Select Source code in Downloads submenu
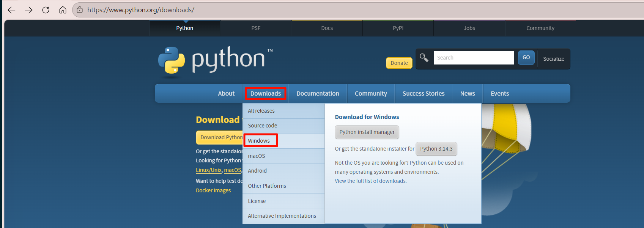 pyautogui.click(x=283, y=126)
